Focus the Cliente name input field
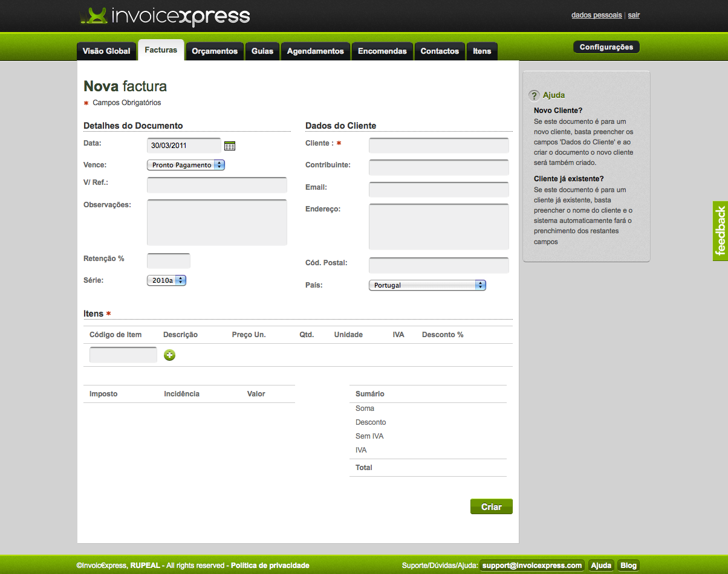Image resolution: width=728 pixels, height=574 pixels. pos(438,145)
